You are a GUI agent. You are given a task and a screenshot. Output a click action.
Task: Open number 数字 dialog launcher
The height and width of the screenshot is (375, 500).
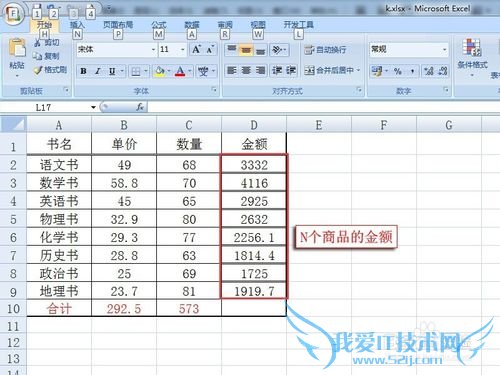point(446,90)
